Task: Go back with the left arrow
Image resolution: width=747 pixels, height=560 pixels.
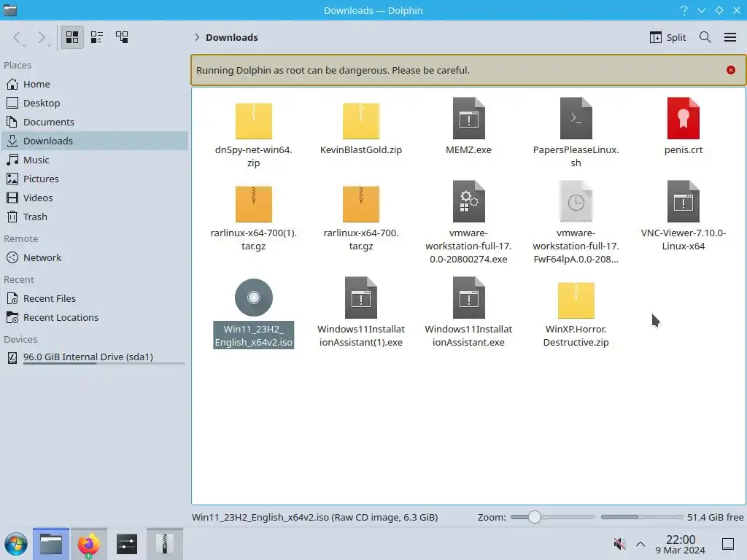Action: tap(18, 37)
